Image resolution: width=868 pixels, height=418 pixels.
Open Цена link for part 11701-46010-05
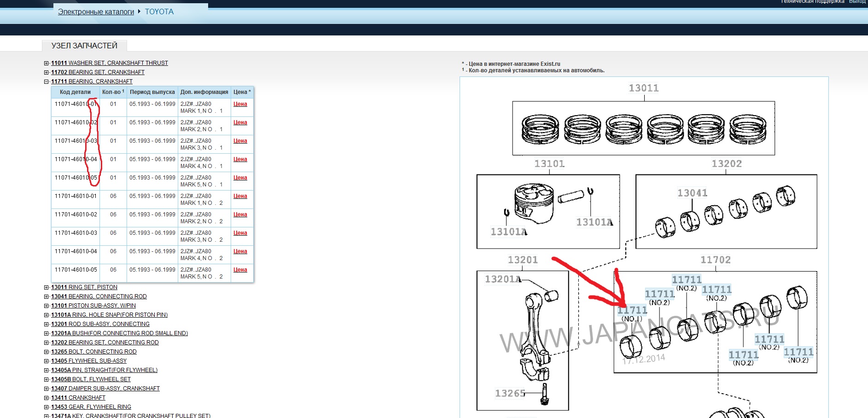click(x=240, y=270)
